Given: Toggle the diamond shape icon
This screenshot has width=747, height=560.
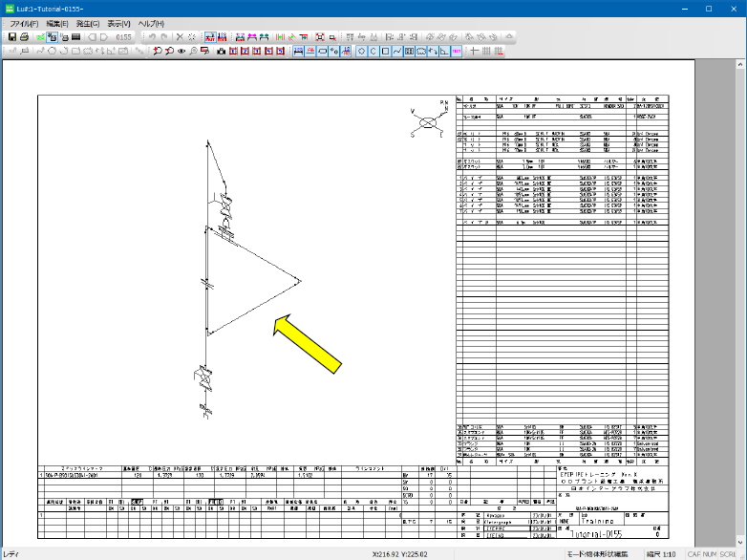Looking at the screenshot, I should pyautogui.click(x=361, y=51).
